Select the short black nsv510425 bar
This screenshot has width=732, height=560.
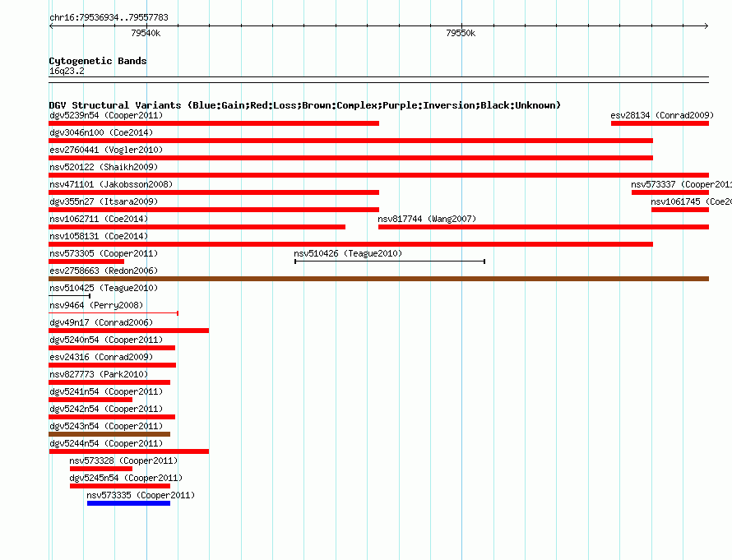pyautogui.click(x=70, y=296)
